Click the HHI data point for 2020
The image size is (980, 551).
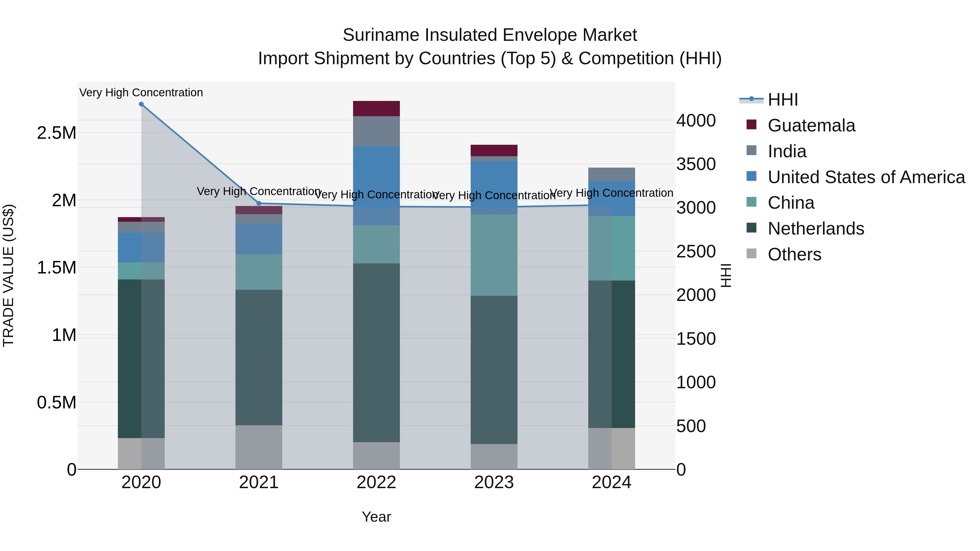(141, 104)
